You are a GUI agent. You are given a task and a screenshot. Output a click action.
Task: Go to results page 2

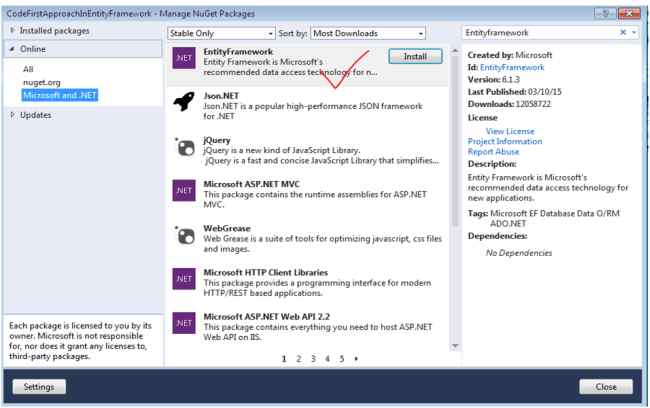[298, 359]
